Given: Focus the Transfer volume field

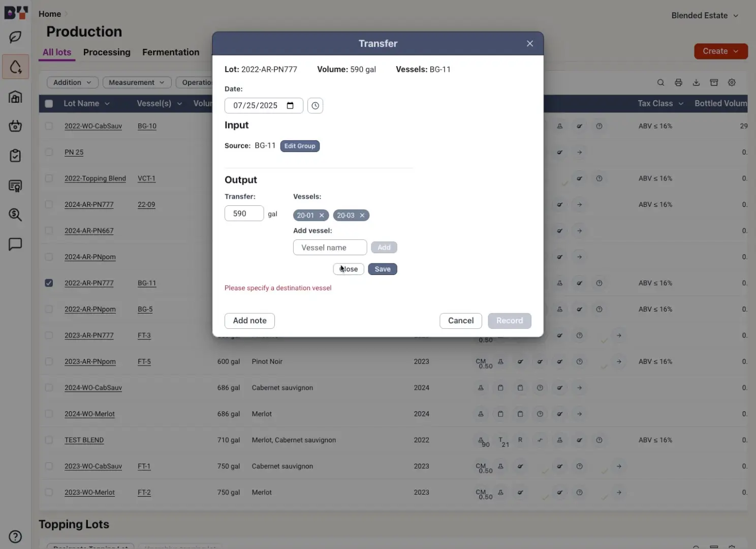Looking at the screenshot, I should click(244, 213).
